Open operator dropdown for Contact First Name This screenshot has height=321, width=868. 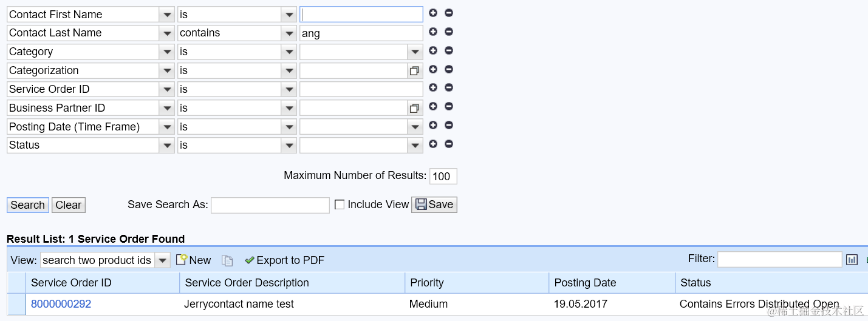pos(289,15)
